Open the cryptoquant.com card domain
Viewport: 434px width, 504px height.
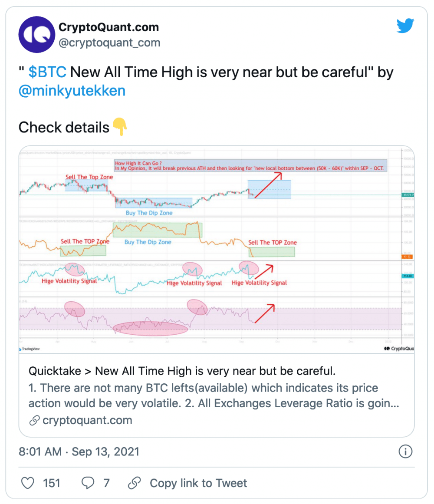pyautogui.click(x=87, y=420)
